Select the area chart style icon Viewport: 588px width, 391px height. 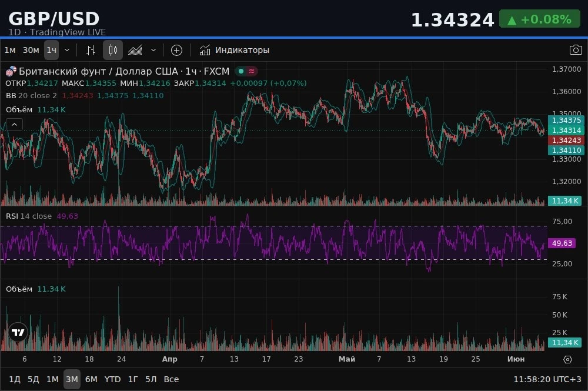(135, 50)
